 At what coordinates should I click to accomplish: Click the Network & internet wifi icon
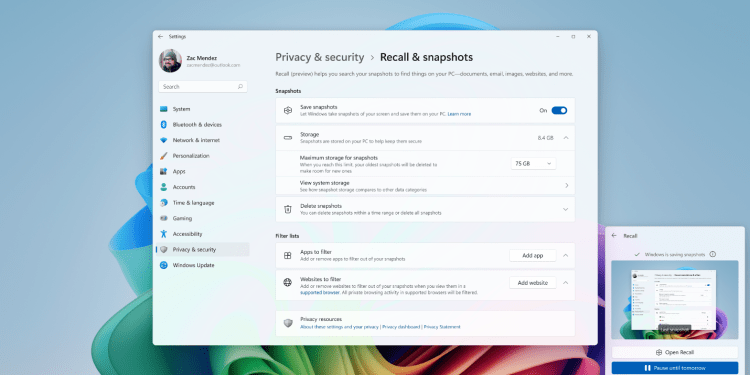pyautogui.click(x=164, y=140)
